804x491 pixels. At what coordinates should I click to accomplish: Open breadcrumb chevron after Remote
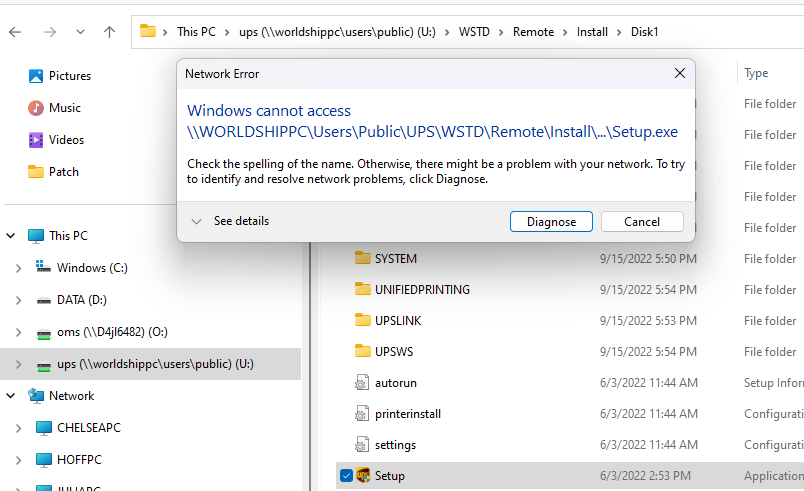click(x=565, y=32)
